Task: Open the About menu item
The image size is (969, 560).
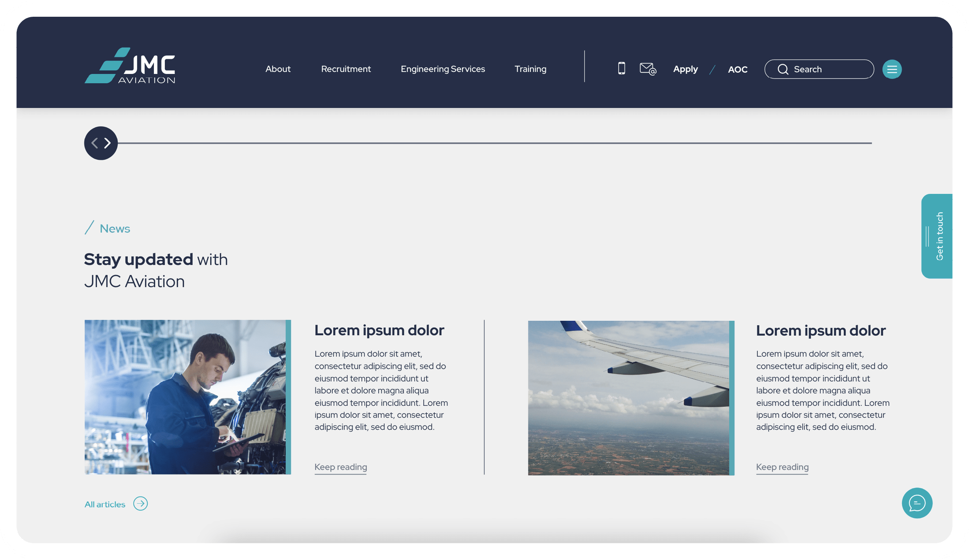Action: [278, 69]
